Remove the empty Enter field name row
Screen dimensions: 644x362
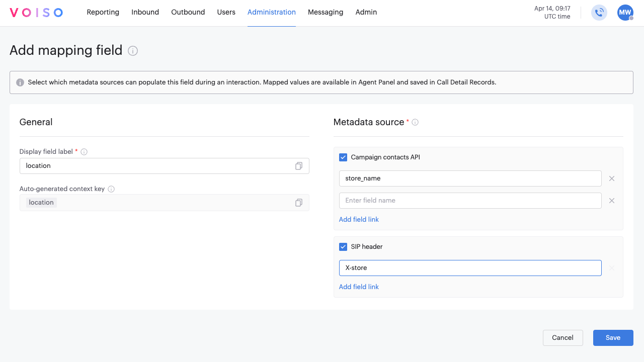pyautogui.click(x=612, y=201)
